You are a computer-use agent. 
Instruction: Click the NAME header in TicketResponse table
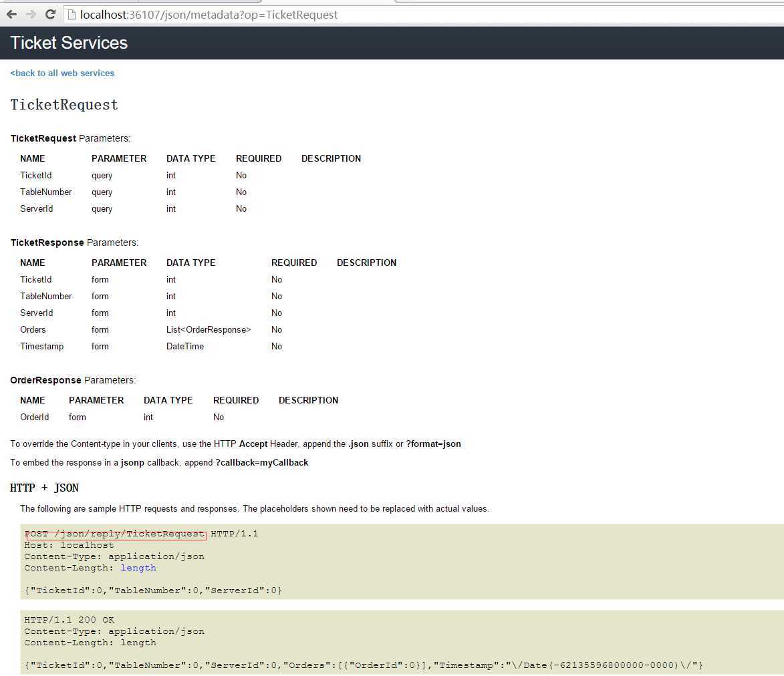pos(33,263)
